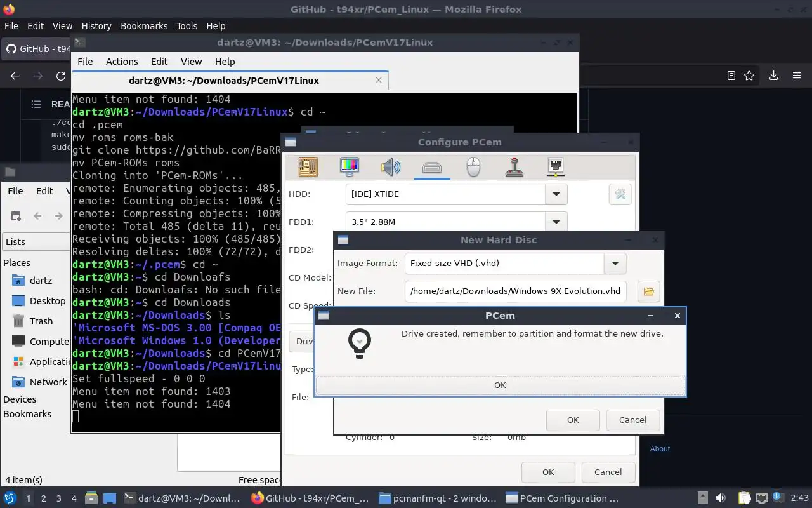The height and width of the screenshot is (508, 812).
Task: Click OK in Configure PCem window
Action: tap(548, 472)
